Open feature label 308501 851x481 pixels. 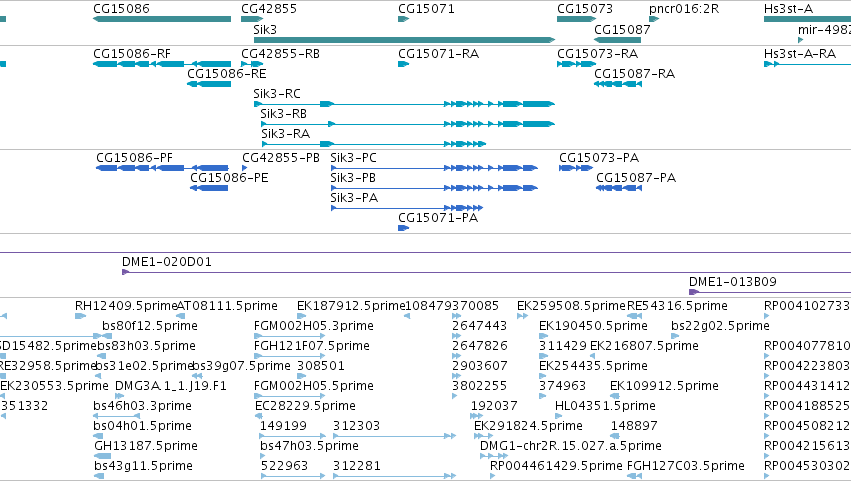click(321, 366)
